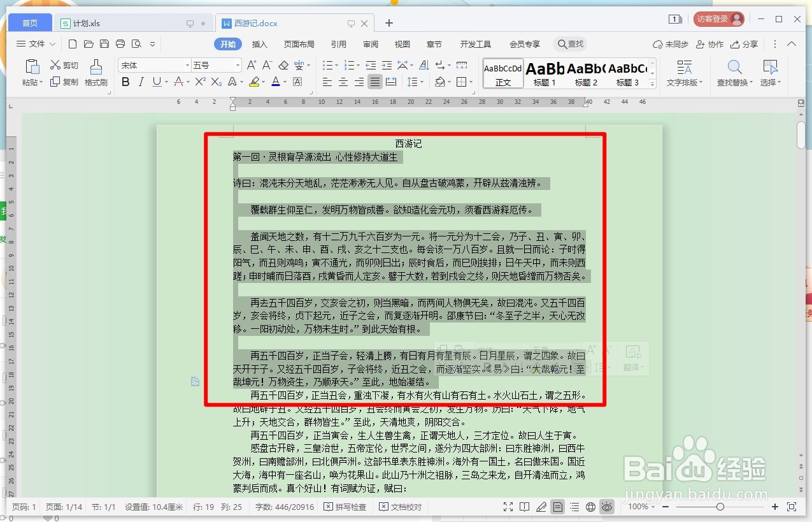The height and width of the screenshot is (522, 812).
Task: Toggle Underline formatting
Action: 156,82
